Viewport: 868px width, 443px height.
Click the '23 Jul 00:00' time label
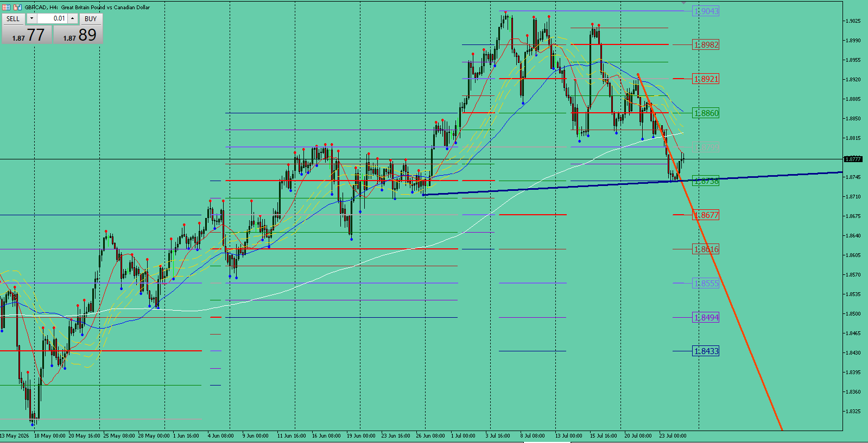(x=673, y=435)
